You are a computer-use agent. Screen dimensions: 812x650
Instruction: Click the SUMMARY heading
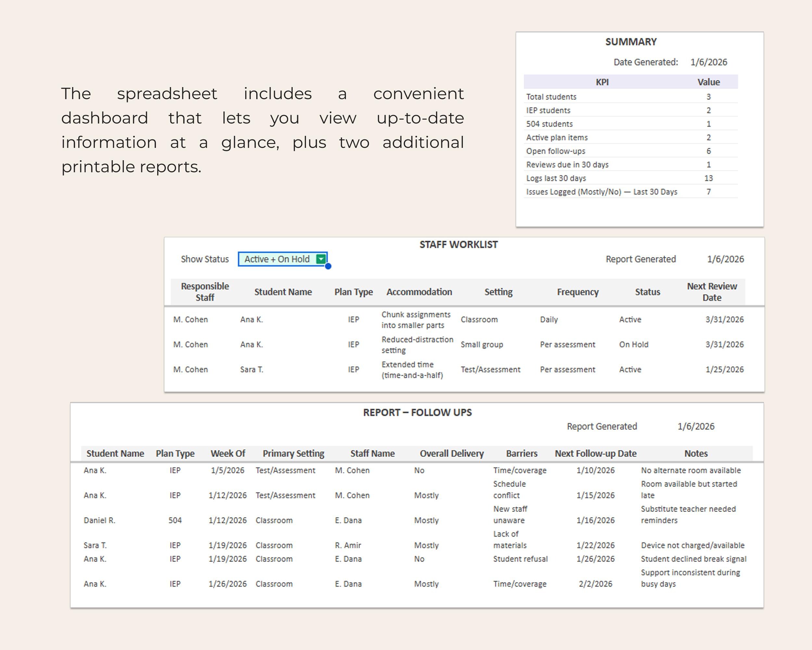pos(631,42)
